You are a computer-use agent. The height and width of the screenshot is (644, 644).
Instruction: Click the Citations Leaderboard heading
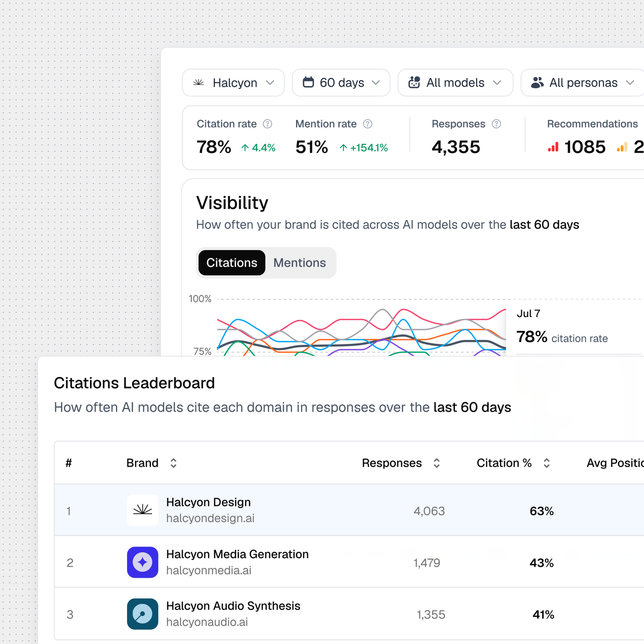click(134, 383)
